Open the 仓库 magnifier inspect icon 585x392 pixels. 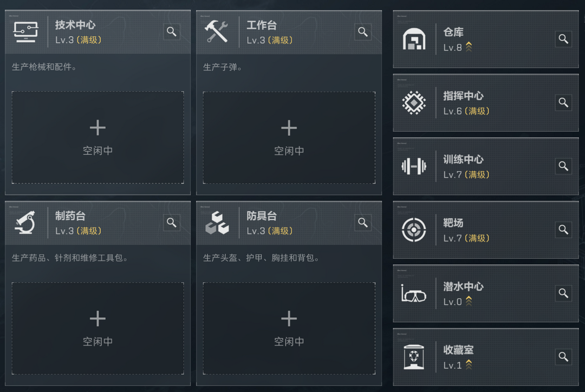(563, 38)
